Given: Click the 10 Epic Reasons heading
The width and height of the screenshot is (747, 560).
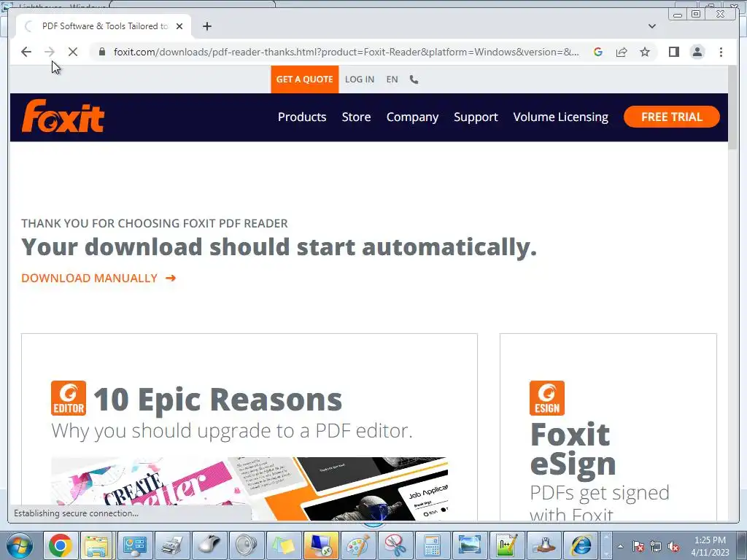Looking at the screenshot, I should (217, 399).
